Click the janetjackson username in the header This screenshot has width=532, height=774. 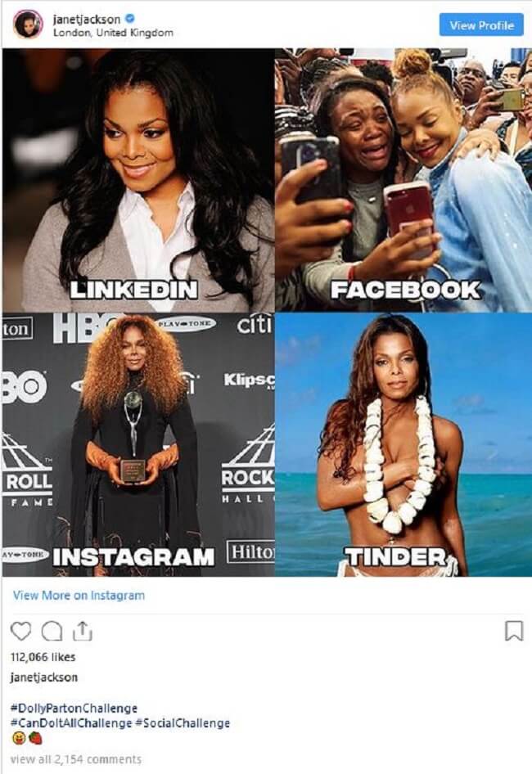coord(87,19)
